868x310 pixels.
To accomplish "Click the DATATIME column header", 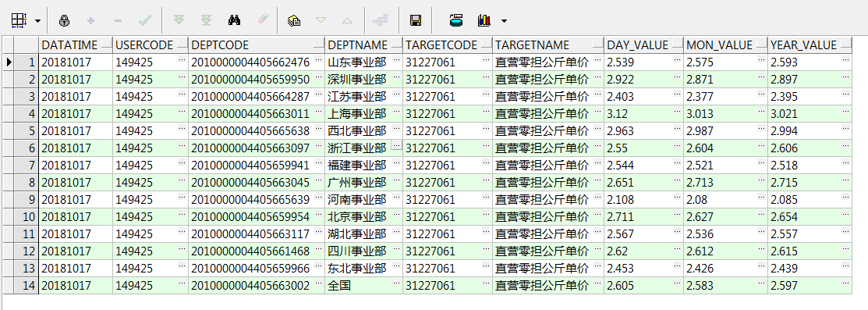I will [x=76, y=45].
